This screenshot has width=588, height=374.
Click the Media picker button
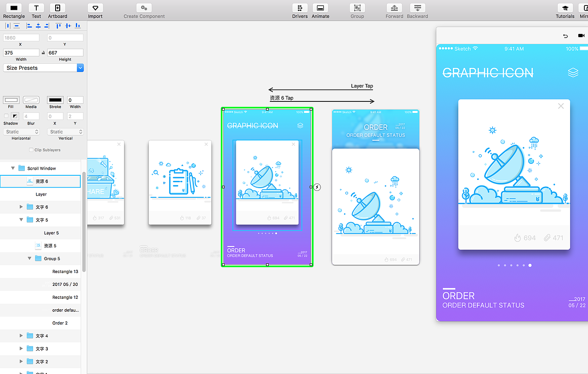[31, 100]
